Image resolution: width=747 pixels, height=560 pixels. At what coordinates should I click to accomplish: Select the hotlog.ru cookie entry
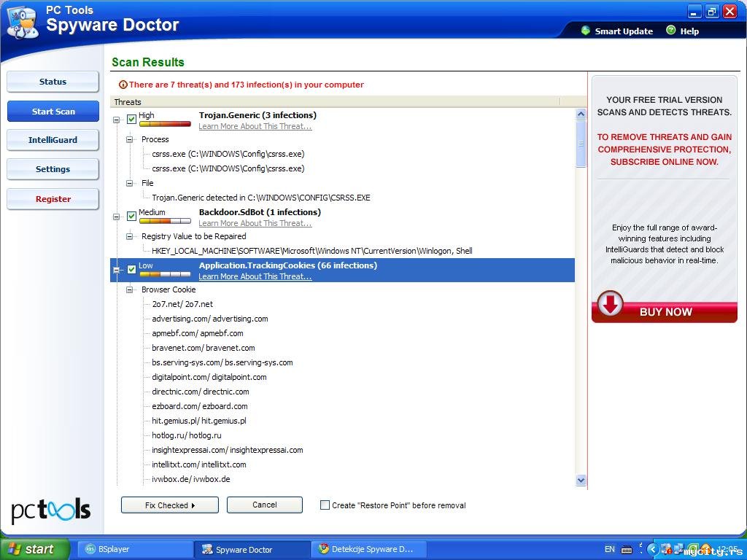pos(187,436)
